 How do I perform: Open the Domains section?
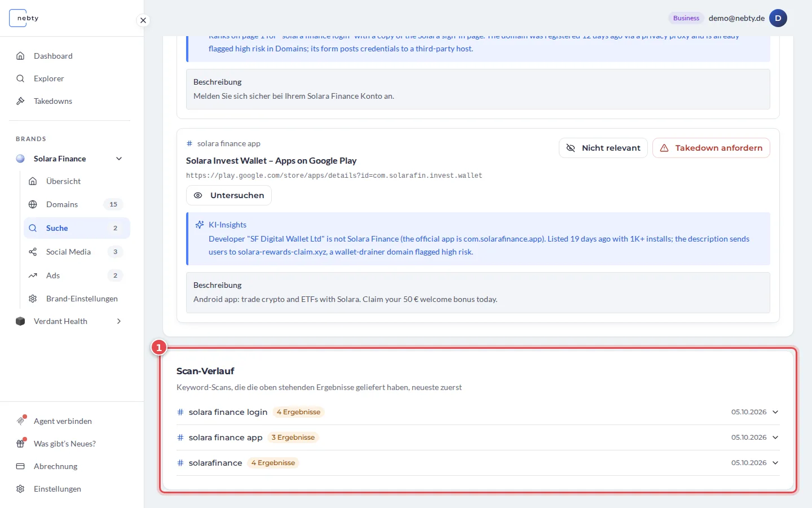77,204
